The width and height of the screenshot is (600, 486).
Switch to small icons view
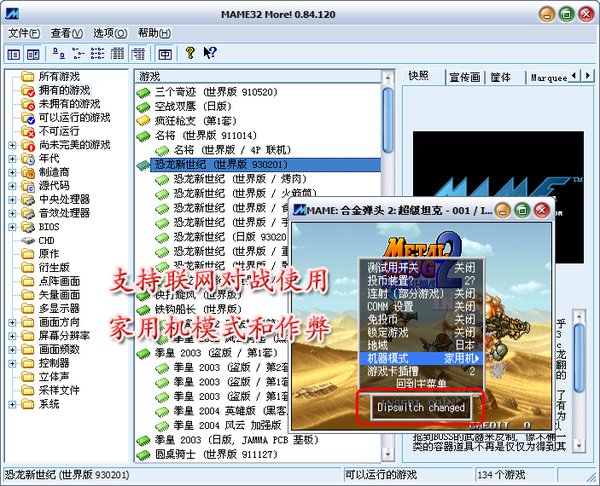pyautogui.click(x=78, y=54)
